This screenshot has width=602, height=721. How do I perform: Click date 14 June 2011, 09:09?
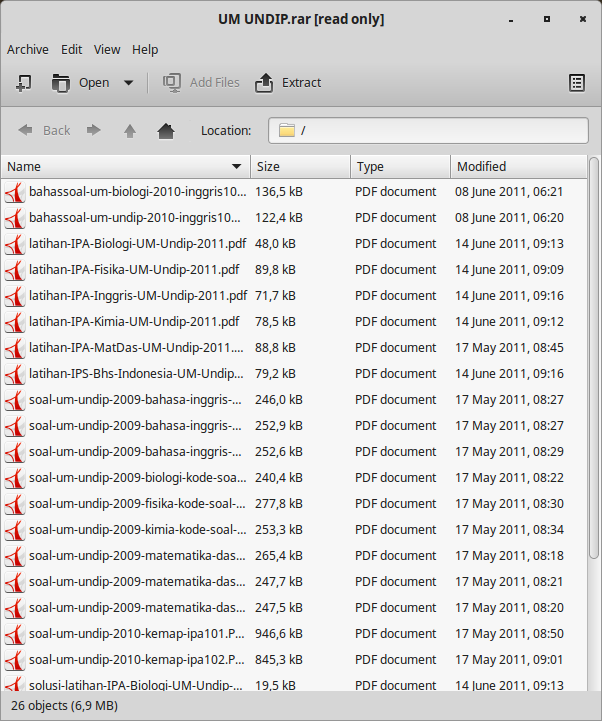tap(509, 269)
